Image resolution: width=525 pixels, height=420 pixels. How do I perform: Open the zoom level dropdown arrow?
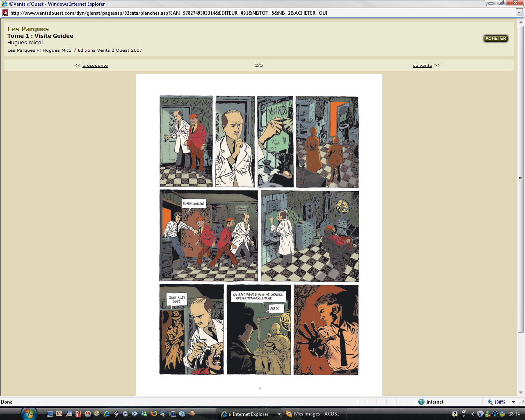point(513,402)
